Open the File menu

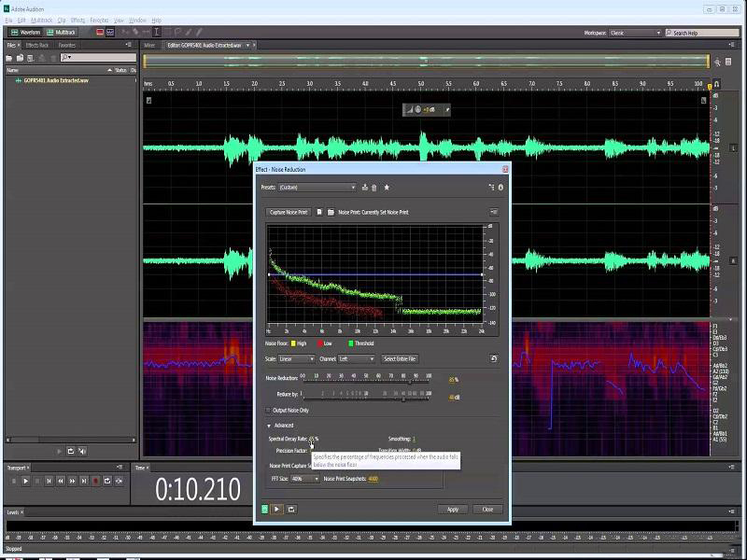[8, 21]
